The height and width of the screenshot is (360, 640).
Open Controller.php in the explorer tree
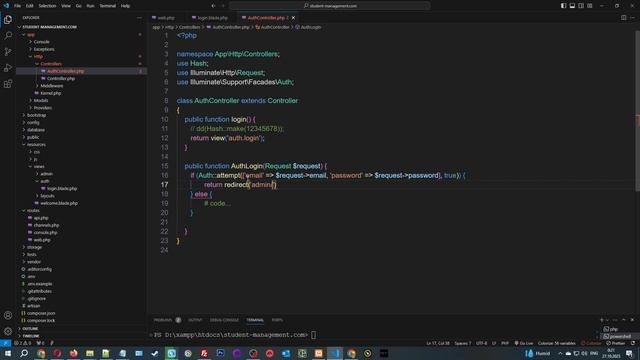click(x=60, y=78)
